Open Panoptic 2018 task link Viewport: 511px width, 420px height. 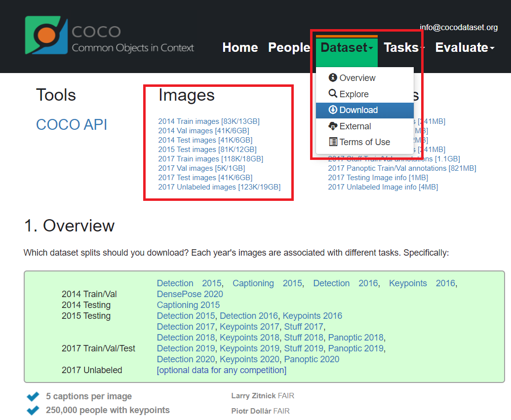pos(356,337)
